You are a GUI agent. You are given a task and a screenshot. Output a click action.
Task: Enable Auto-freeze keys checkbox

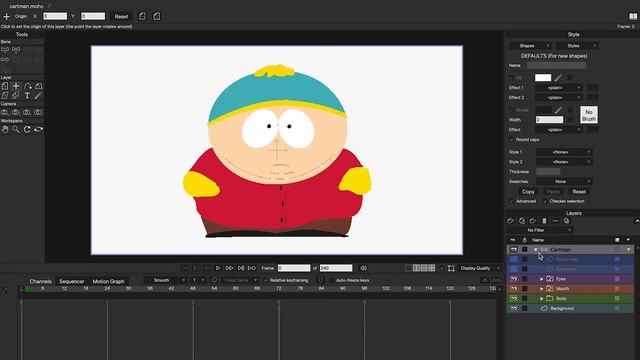pyautogui.click(x=331, y=280)
